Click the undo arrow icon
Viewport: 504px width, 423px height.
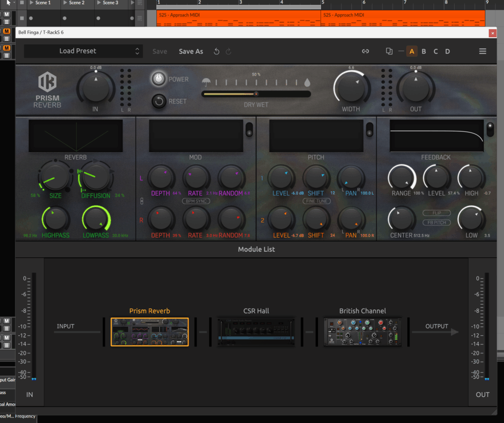click(217, 51)
